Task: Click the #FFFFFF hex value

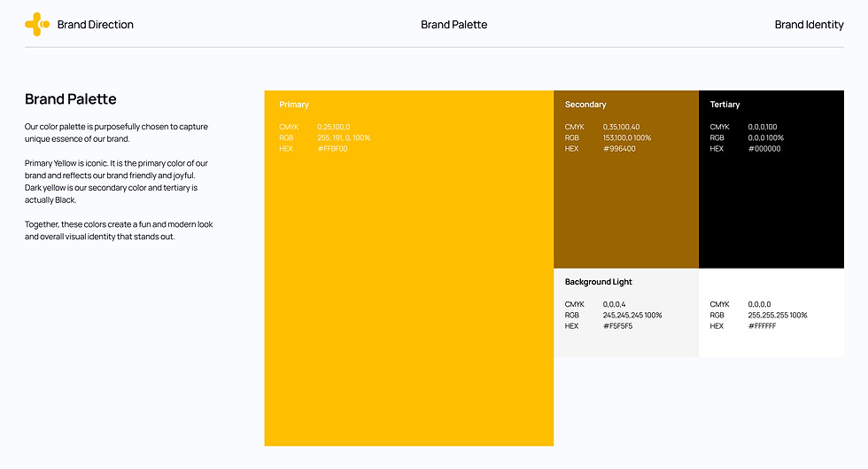Action: coord(762,326)
